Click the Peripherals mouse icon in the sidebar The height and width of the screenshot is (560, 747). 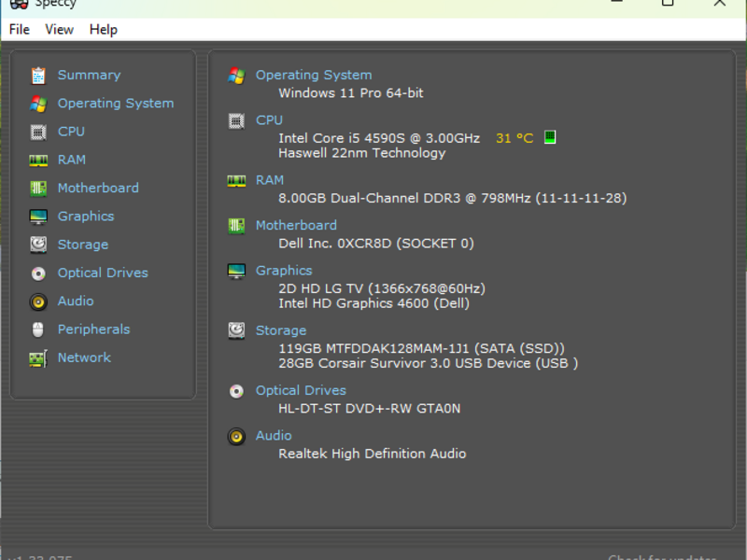(38, 329)
